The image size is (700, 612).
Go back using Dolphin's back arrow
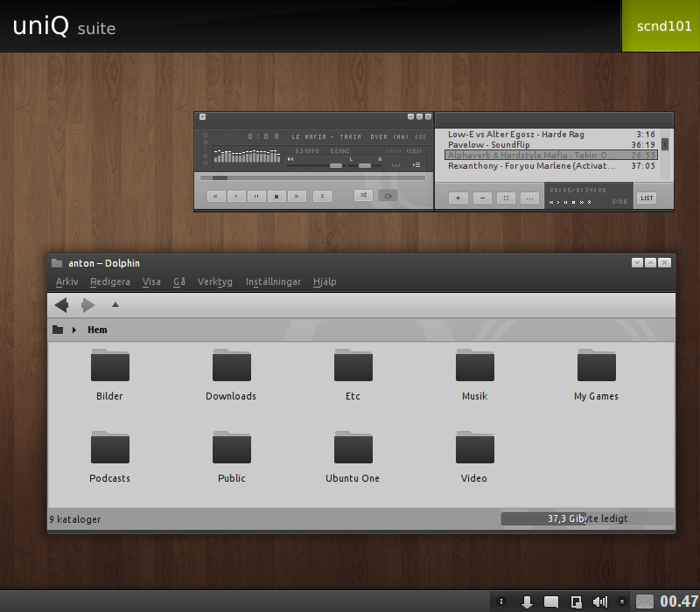(60, 304)
